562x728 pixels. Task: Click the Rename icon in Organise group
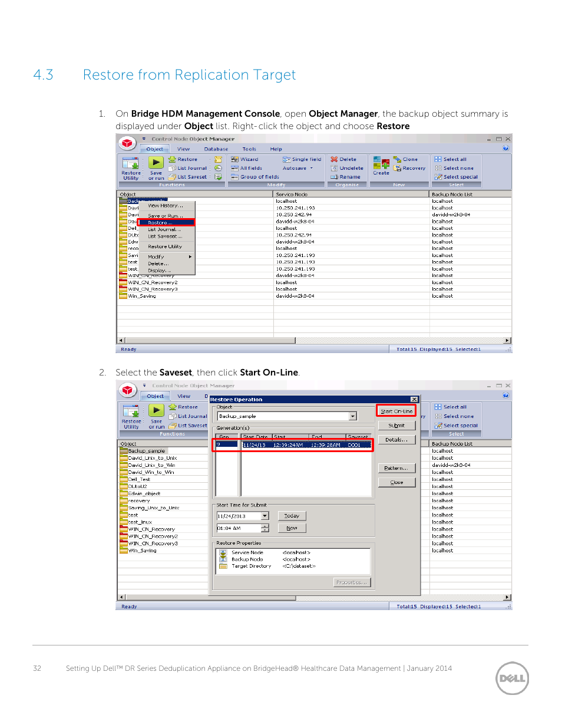pos(334,177)
